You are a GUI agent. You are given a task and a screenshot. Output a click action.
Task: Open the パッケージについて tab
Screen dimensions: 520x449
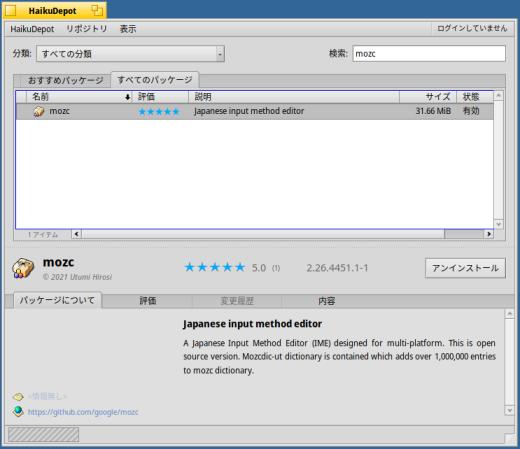tap(57, 300)
